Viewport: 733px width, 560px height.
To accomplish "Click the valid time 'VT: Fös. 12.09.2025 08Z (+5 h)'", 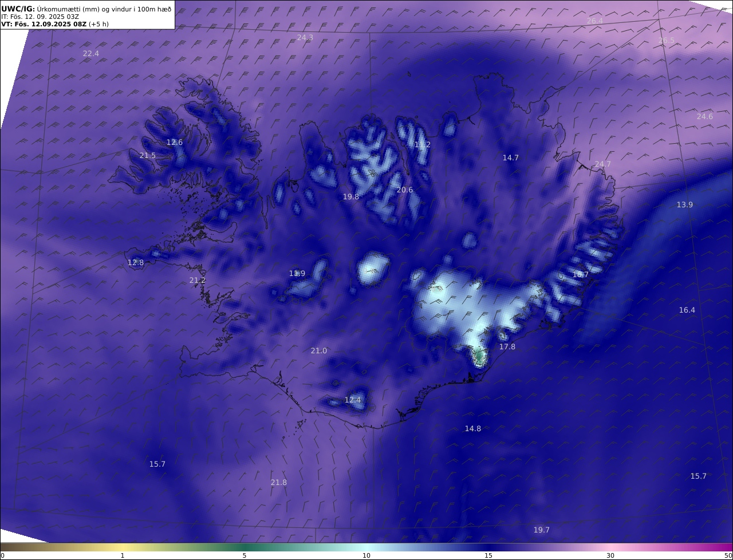I will click(x=55, y=24).
